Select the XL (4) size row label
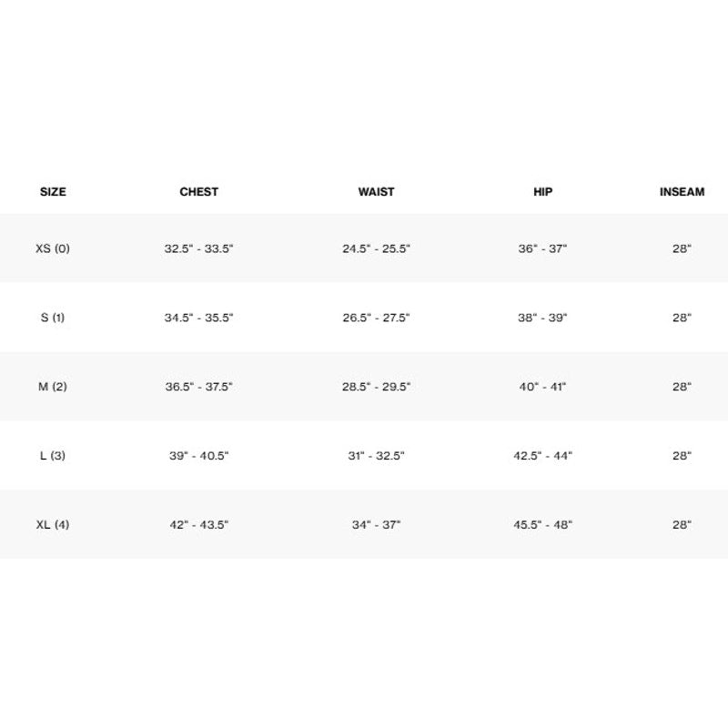The image size is (728, 728). tap(53, 525)
